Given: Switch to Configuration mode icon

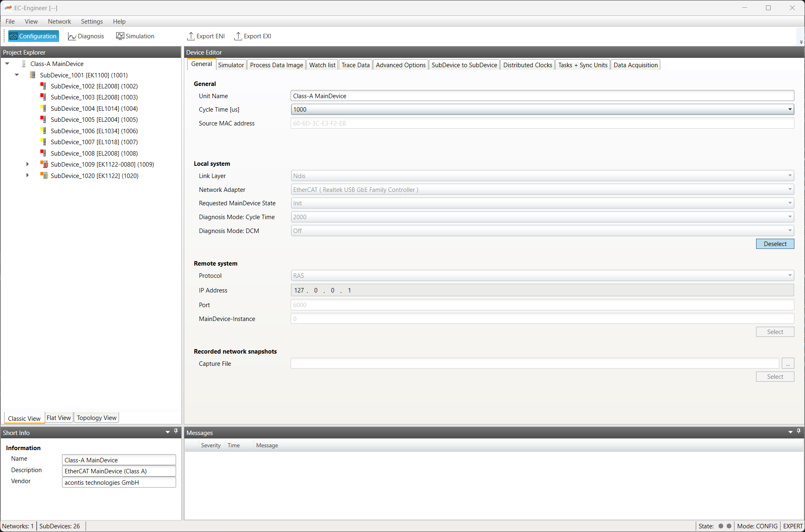Looking at the screenshot, I should 13,36.
